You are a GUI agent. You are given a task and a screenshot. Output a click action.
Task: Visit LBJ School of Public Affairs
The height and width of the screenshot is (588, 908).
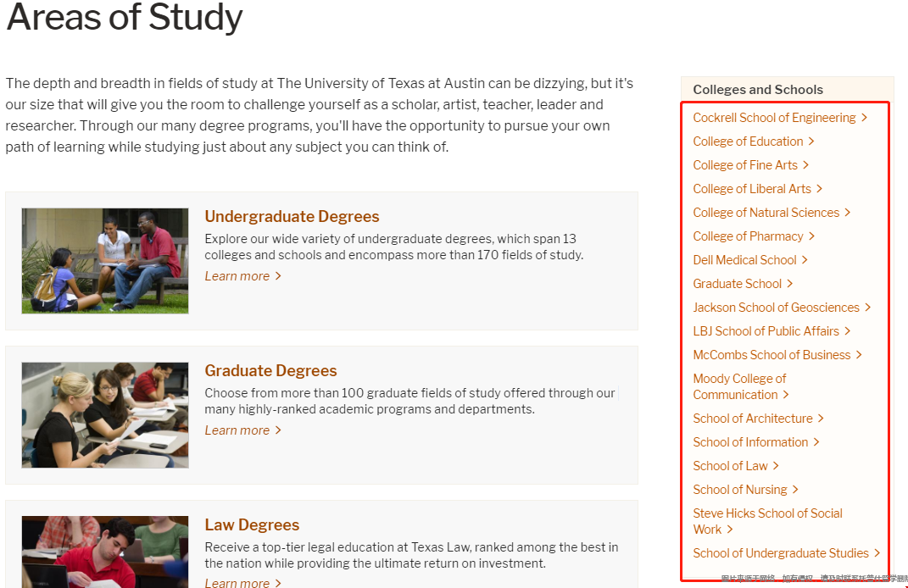pyautogui.click(x=772, y=331)
